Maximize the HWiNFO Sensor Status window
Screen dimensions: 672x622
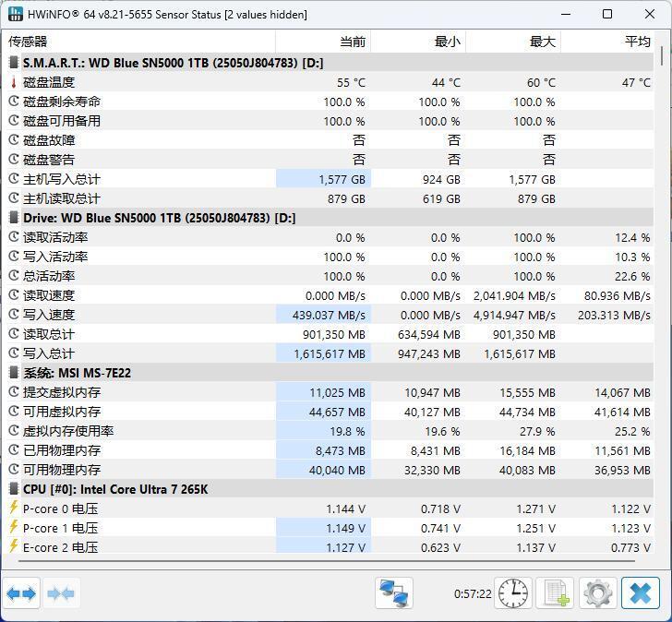(607, 14)
